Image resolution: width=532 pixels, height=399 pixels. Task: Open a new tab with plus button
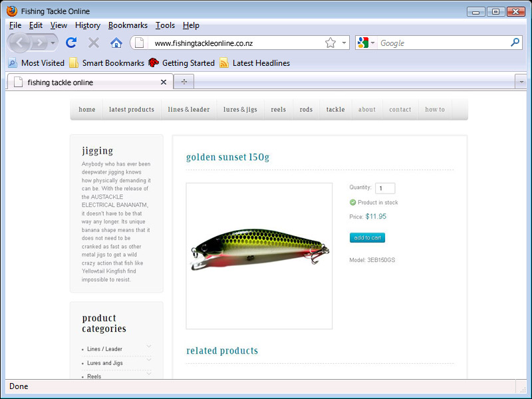pos(184,82)
